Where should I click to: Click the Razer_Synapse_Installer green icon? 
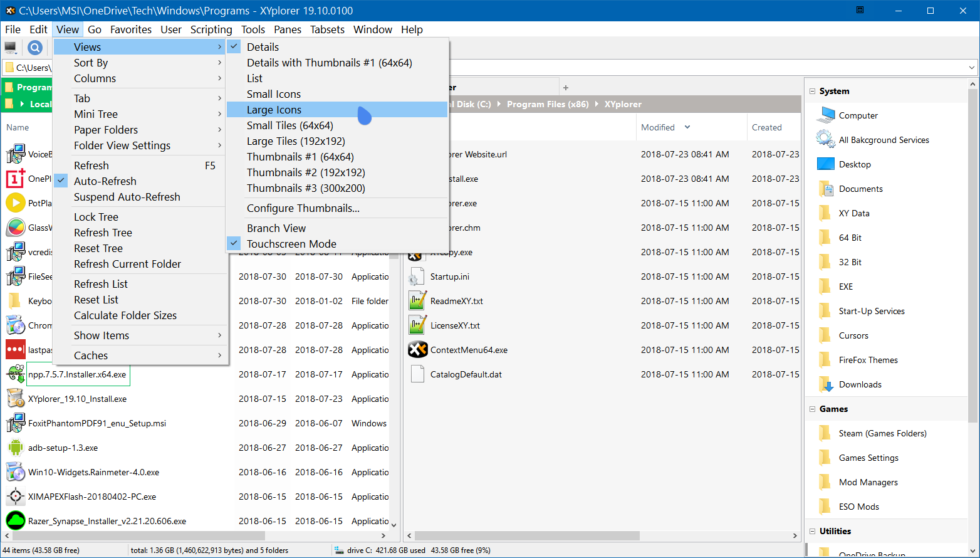pos(16,521)
